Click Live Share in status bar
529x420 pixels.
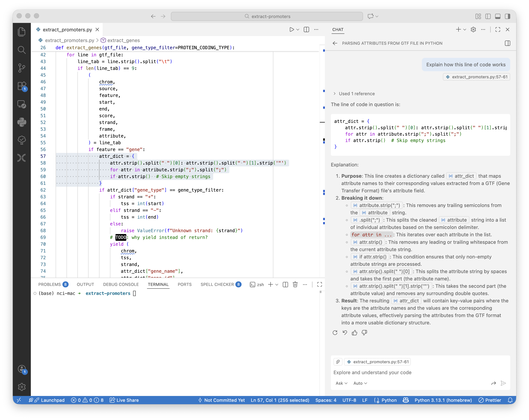click(124, 400)
